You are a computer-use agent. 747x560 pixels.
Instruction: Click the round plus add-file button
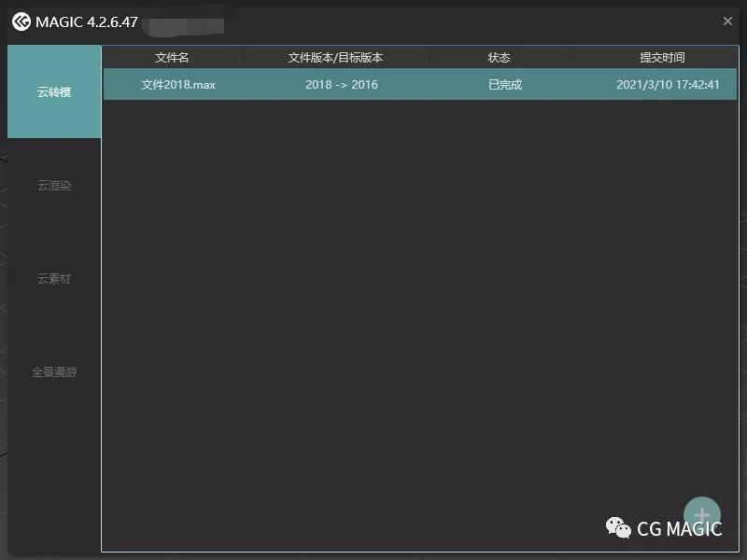coord(702,514)
